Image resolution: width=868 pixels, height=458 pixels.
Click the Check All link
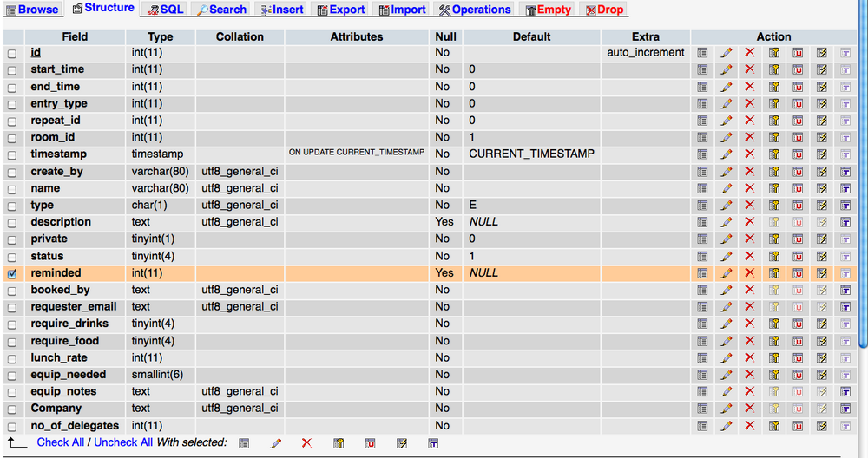[61, 442]
